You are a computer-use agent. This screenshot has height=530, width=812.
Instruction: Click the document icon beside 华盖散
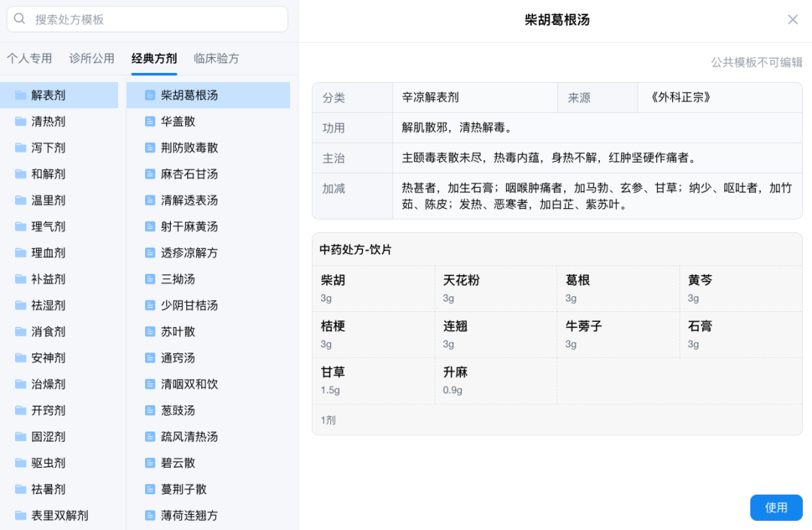(x=150, y=122)
